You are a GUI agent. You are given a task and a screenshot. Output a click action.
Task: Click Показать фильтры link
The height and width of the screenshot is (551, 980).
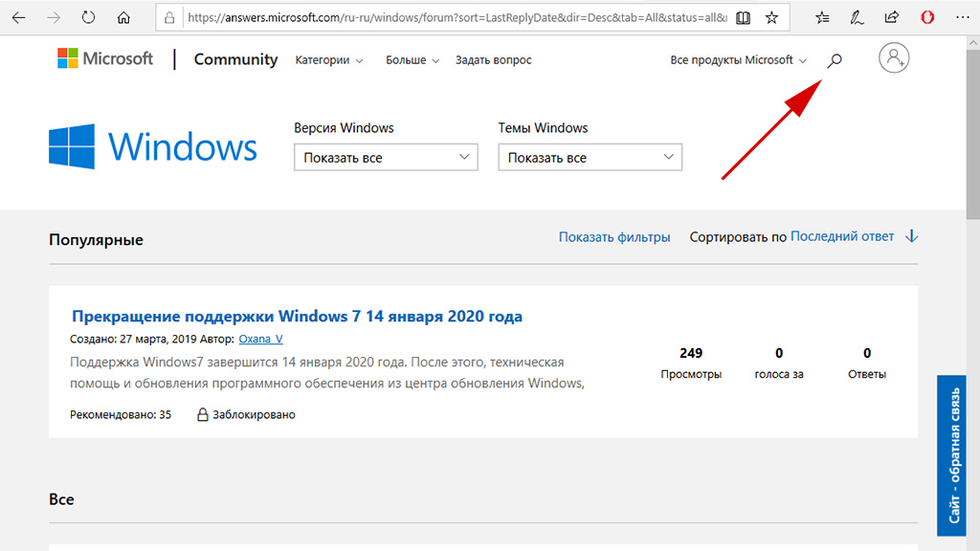(x=614, y=237)
